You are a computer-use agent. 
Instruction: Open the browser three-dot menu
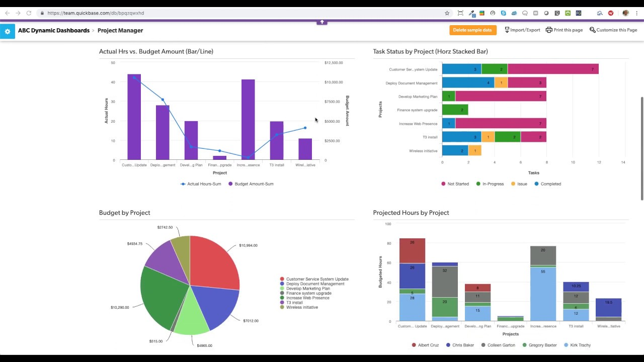coord(637,13)
